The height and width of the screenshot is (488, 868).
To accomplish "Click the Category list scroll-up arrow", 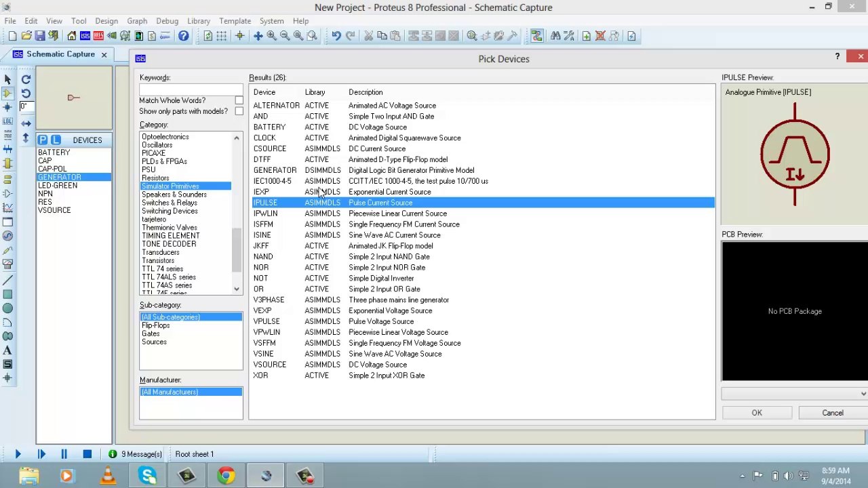I will [x=237, y=138].
